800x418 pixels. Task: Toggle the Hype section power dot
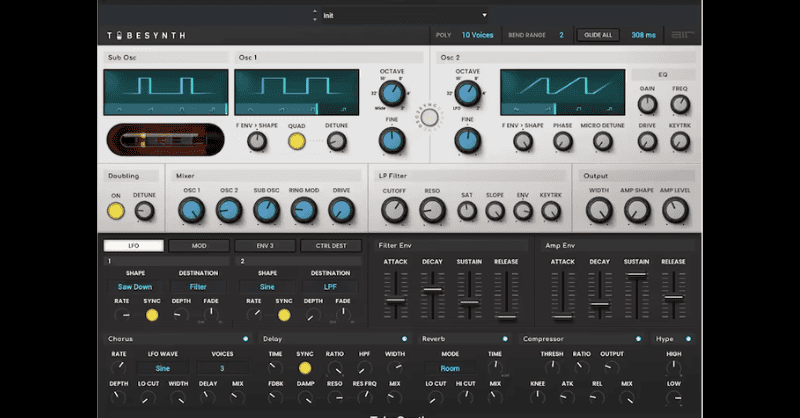pos(688,339)
